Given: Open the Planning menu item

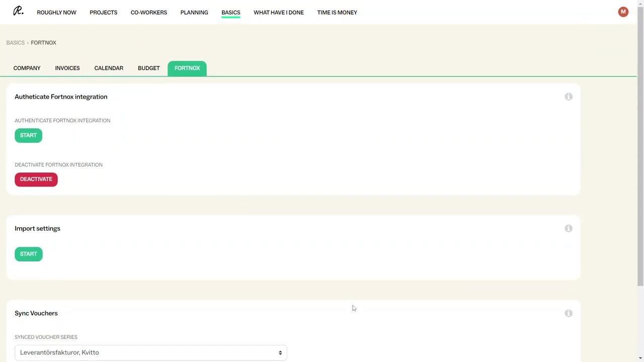Looking at the screenshot, I should pos(194,13).
